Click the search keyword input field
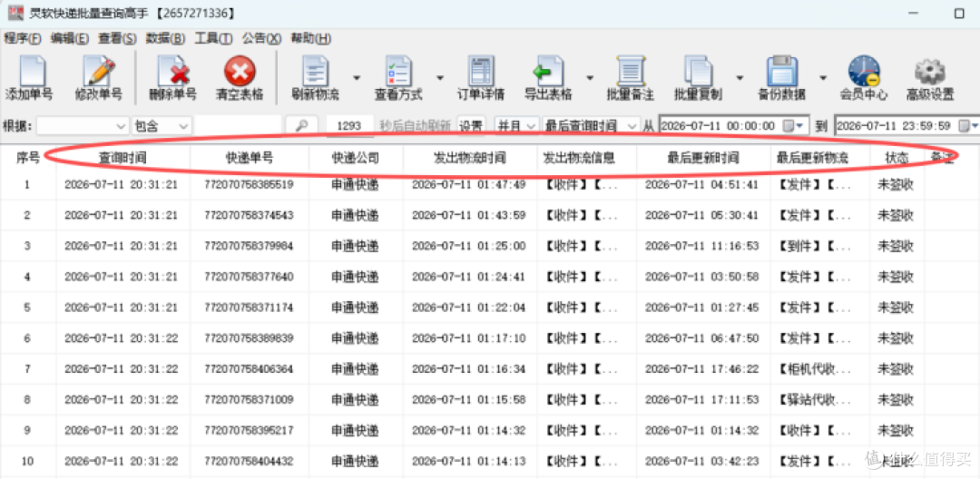The width and height of the screenshot is (980, 479). click(x=238, y=125)
